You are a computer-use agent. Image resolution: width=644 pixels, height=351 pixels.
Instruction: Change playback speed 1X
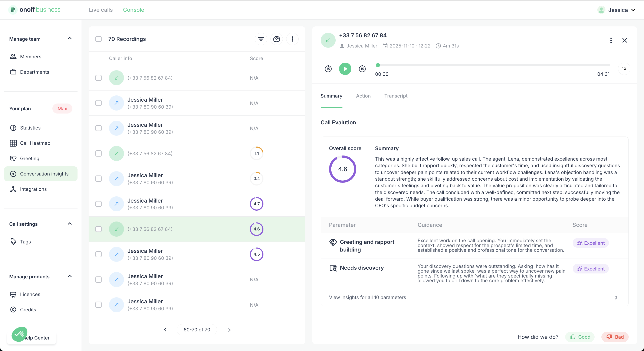[624, 69]
